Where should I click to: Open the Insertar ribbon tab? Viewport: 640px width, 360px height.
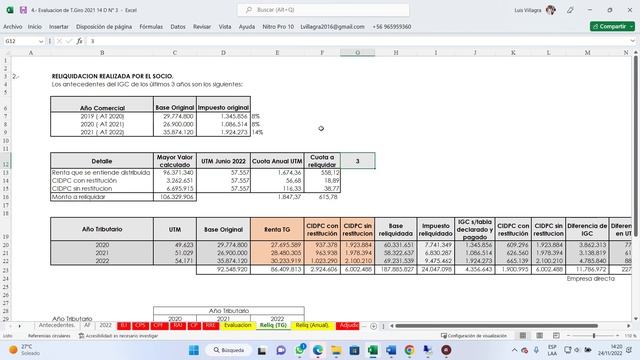pyautogui.click(x=59, y=27)
